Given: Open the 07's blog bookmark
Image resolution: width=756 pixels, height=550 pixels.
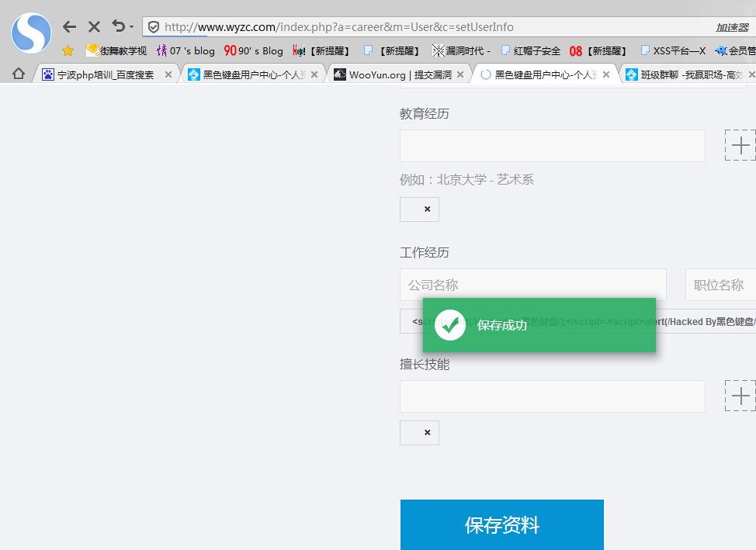Looking at the screenshot, I should pos(186,50).
